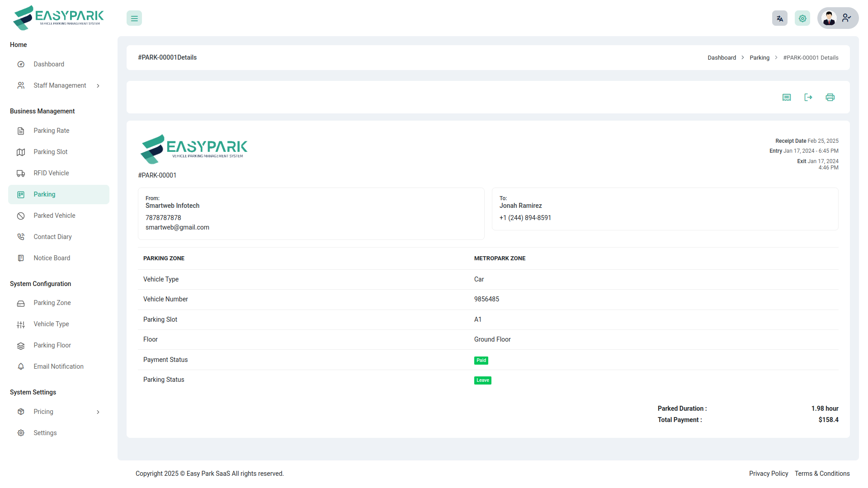The image size is (868, 488).
Task: Open the user profile avatar menu
Action: click(x=829, y=18)
